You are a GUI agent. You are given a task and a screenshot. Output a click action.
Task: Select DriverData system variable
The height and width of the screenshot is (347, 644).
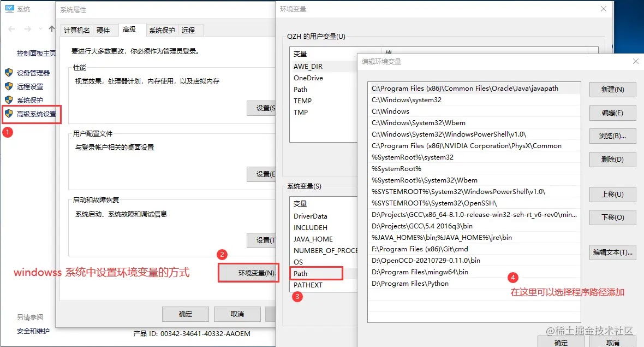tap(324, 216)
